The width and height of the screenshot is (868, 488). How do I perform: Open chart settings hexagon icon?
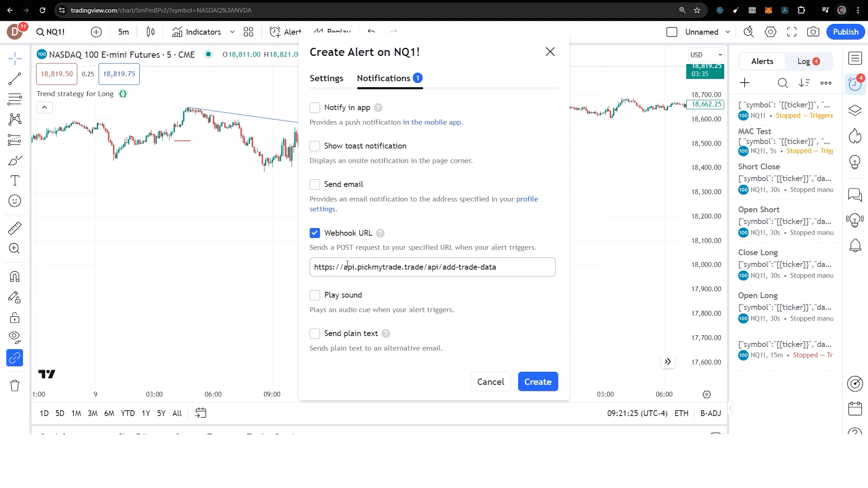[x=770, y=32]
